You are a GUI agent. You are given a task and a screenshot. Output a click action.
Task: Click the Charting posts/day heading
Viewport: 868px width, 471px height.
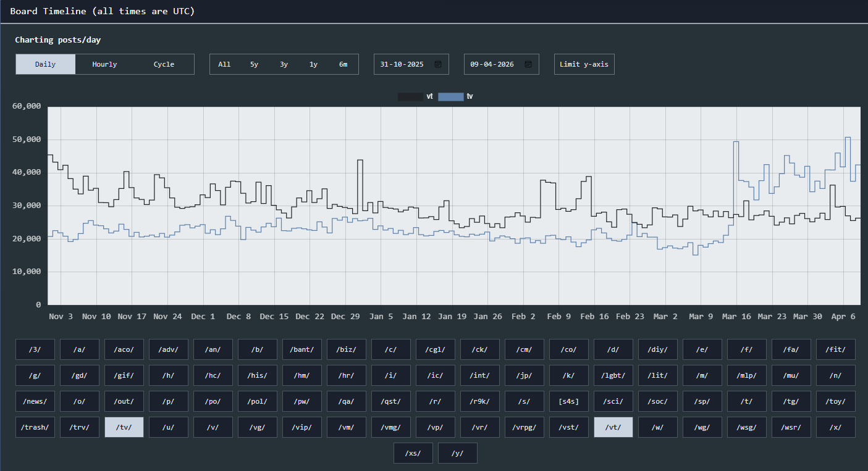tap(58, 40)
